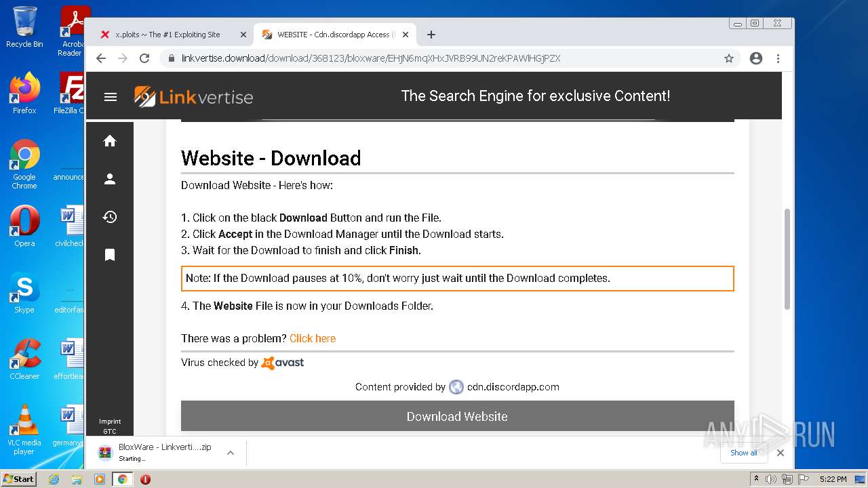The width and height of the screenshot is (868, 488).
Task: Open the bookmarks sidebar icon
Action: [109, 255]
